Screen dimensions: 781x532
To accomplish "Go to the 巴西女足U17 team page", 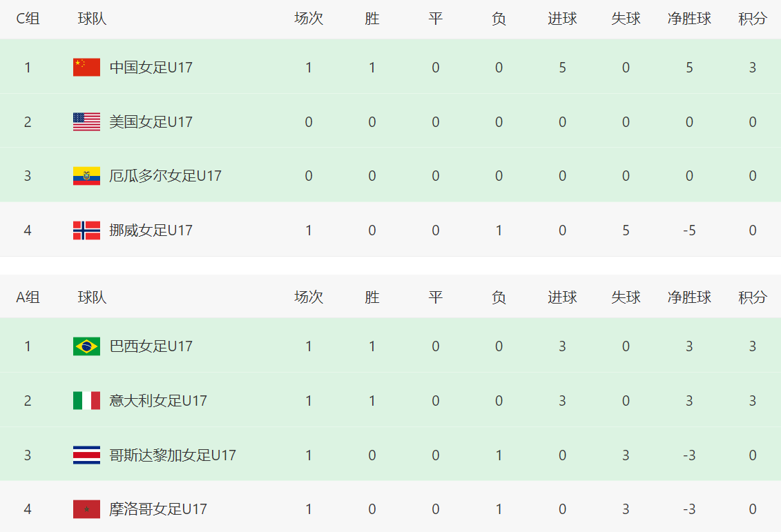I will click(151, 346).
